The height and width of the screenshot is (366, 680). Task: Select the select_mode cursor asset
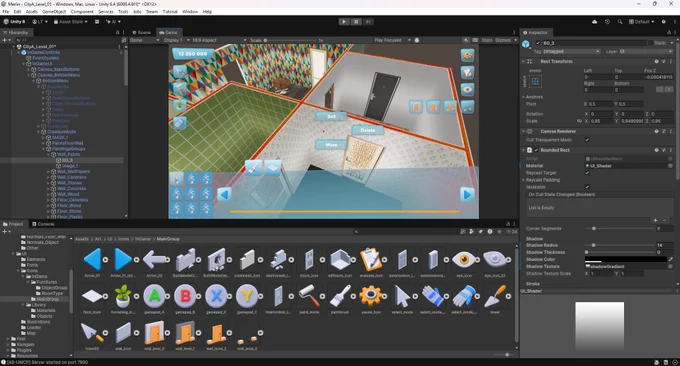402,296
